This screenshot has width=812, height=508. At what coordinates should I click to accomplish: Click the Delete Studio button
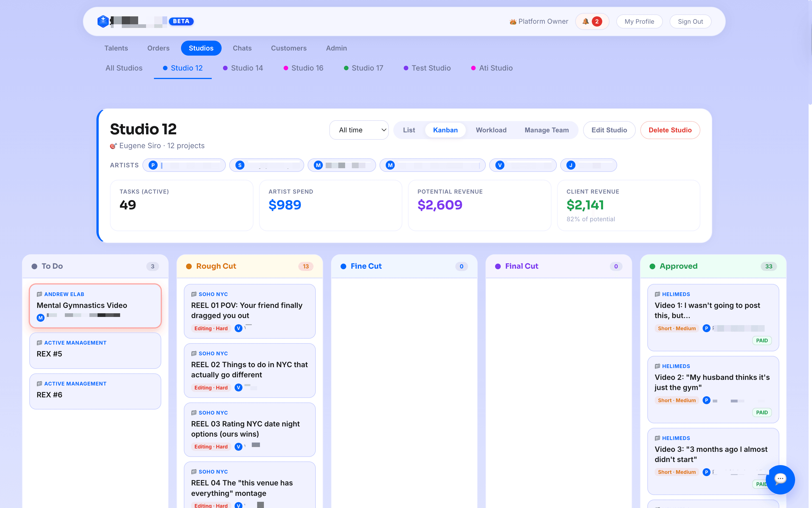(670, 130)
